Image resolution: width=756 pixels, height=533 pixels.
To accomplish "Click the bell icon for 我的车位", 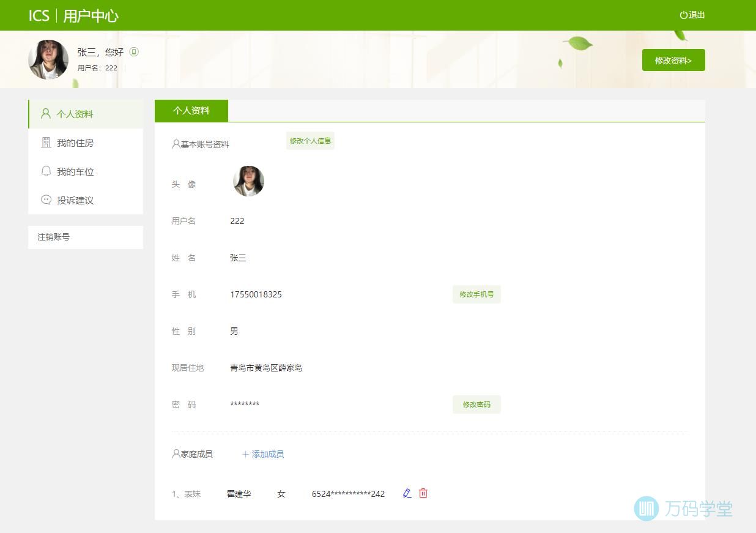I will [46, 171].
